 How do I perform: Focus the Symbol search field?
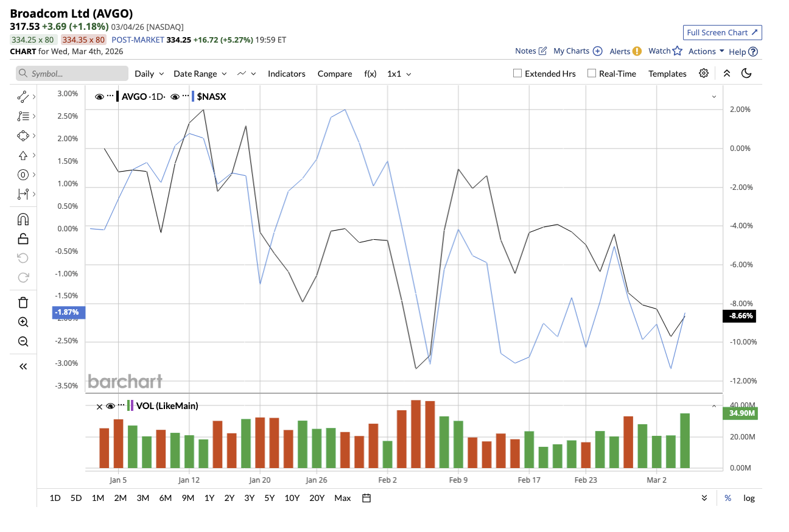(x=72, y=74)
